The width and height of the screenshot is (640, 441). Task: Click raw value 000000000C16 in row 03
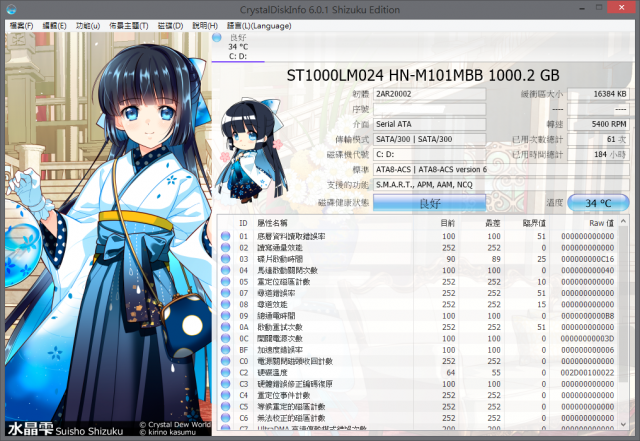tap(587, 259)
